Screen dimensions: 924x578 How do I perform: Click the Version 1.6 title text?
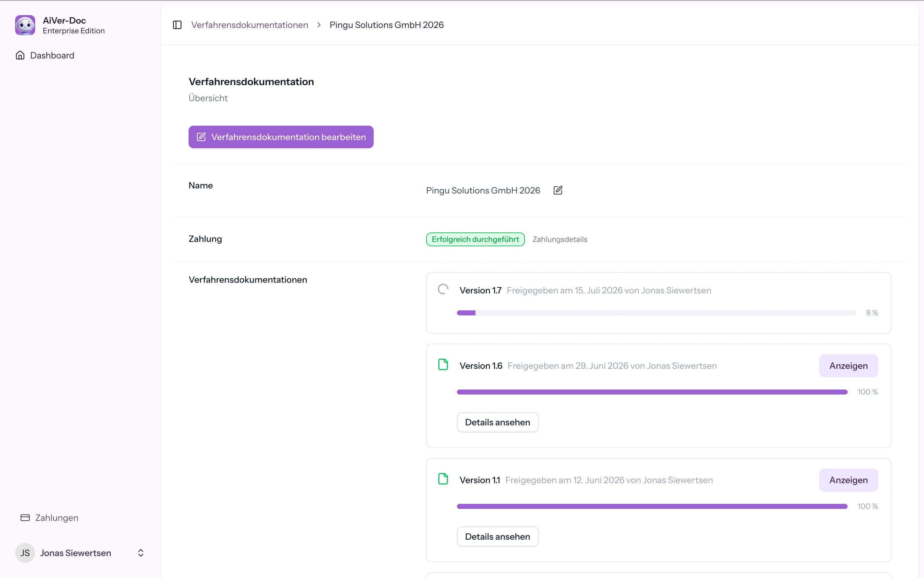tap(481, 366)
